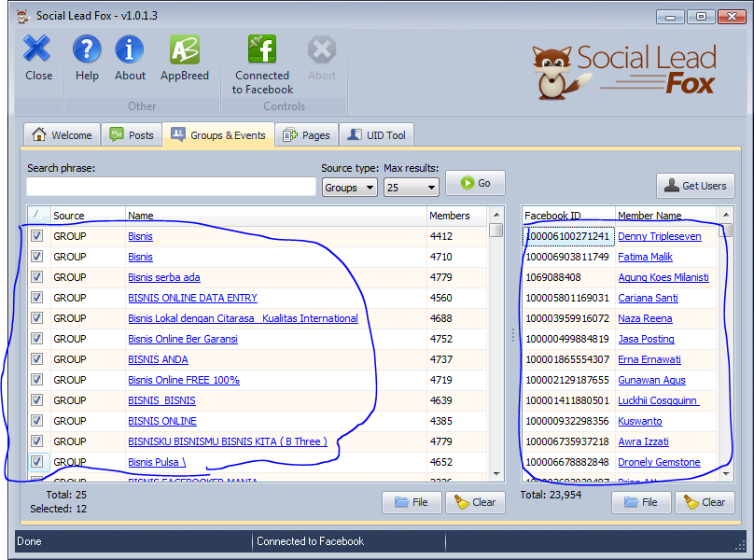Switch to the Welcome tab

click(62, 135)
